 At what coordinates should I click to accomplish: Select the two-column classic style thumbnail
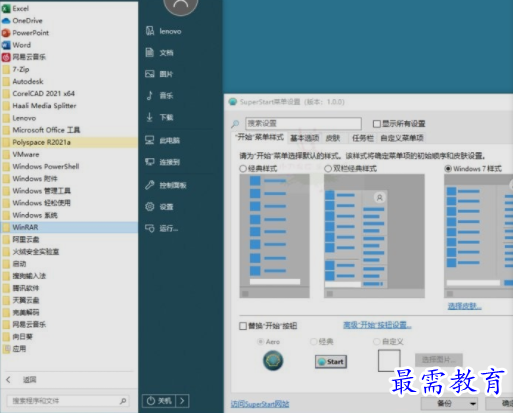click(x=374, y=236)
